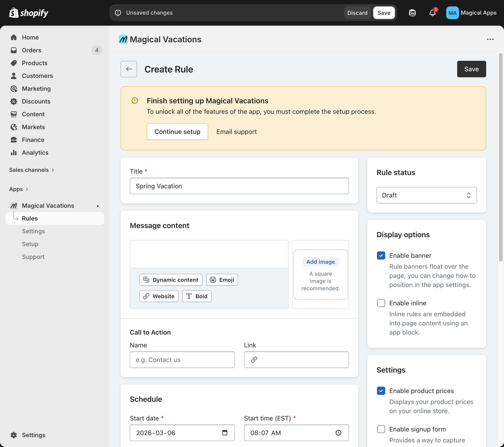
Task: Click the notification bell
Action: pyautogui.click(x=432, y=13)
